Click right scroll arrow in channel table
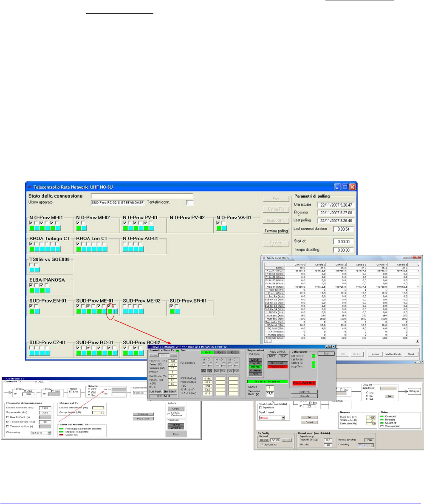 pyautogui.click(x=418, y=341)
